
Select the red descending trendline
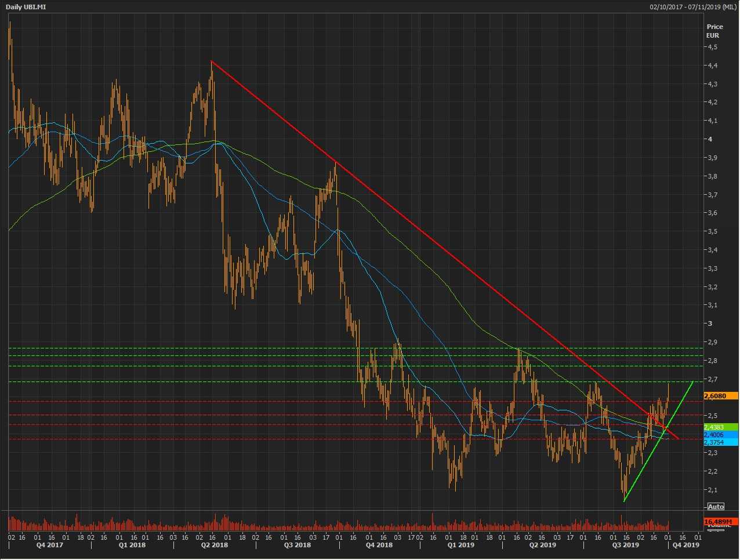coord(445,250)
